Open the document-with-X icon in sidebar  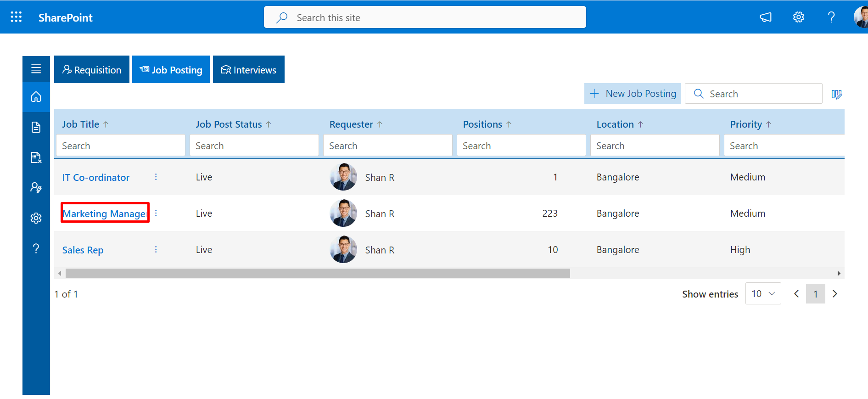36,157
